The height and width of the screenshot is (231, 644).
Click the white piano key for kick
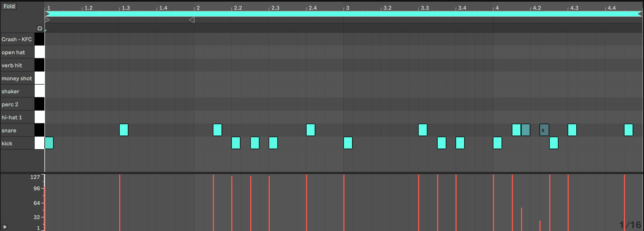click(40, 143)
